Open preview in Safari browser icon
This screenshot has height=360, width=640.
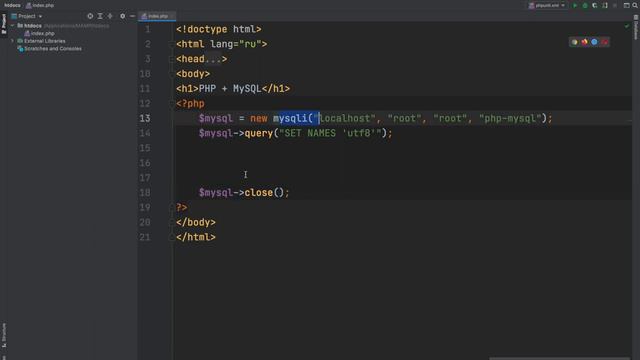tap(594, 42)
